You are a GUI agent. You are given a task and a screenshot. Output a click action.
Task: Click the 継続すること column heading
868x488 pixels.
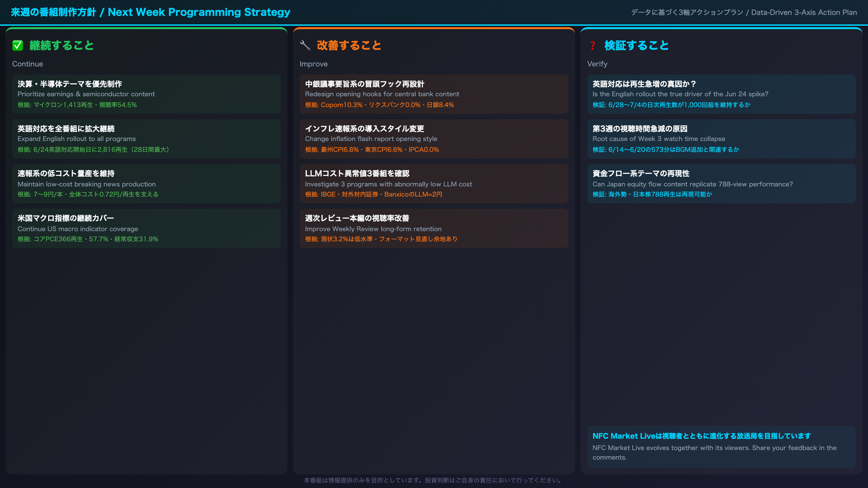(62, 45)
